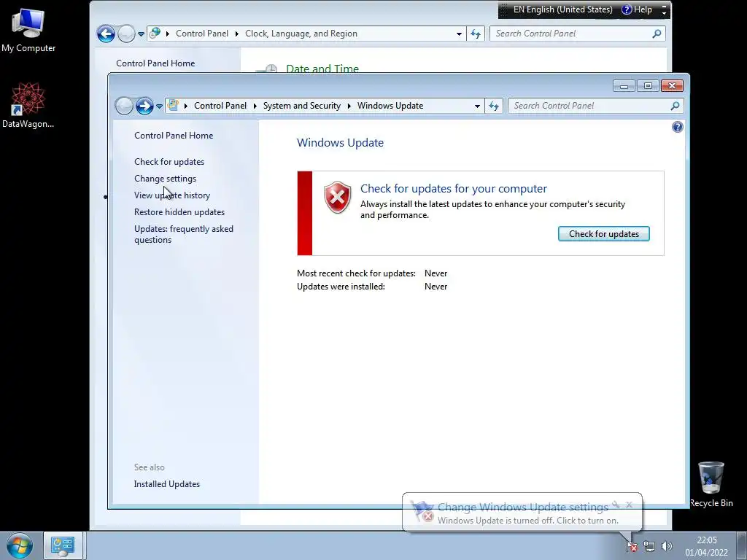Click the Control Panel icon in Windows Update address bar

[173, 105]
